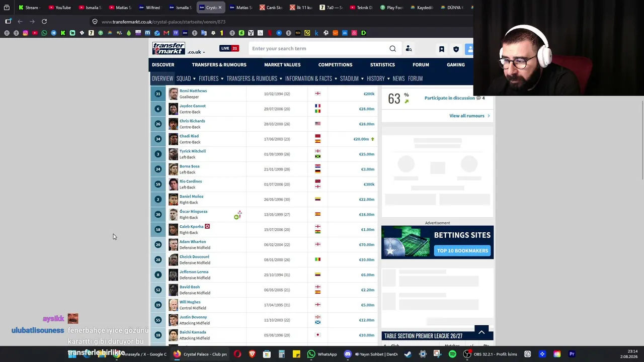Open Steam from the taskbar

click(x=408, y=354)
